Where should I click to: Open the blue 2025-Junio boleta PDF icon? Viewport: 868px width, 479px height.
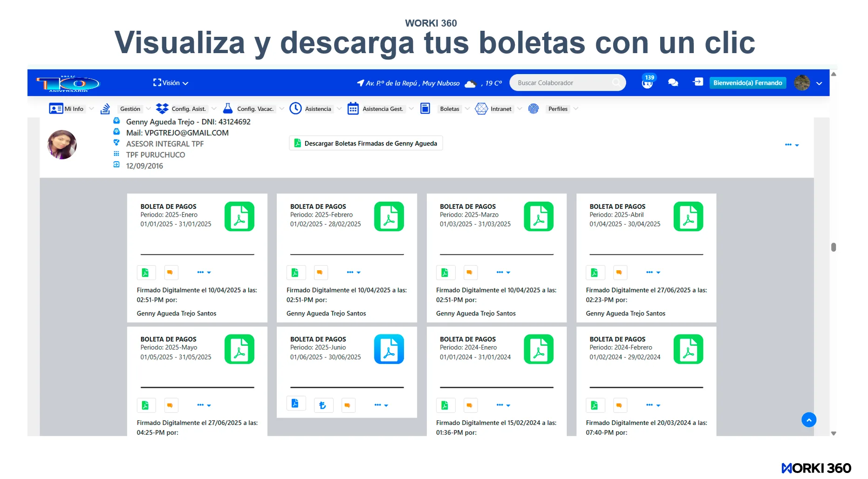389,349
